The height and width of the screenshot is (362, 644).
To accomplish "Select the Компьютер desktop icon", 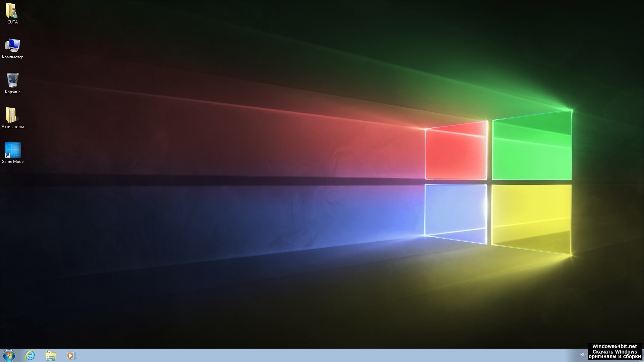I will click(12, 46).
